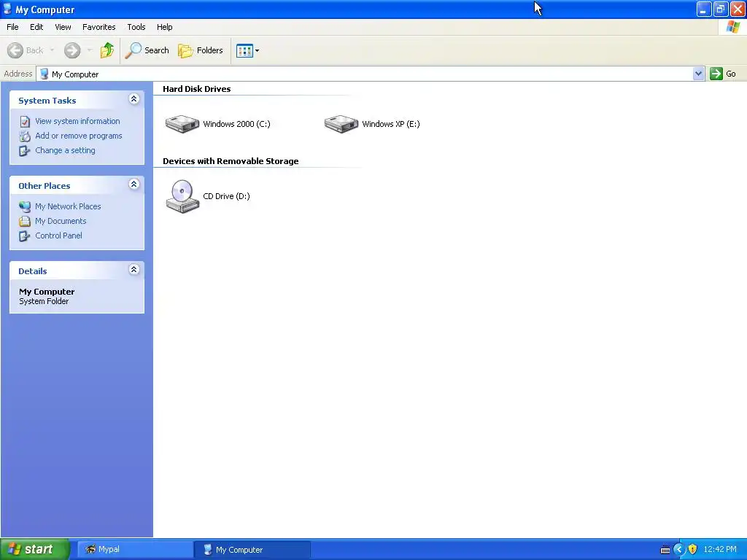The image size is (747, 560).
Task: Click the taskbar clock
Action: coord(720,549)
